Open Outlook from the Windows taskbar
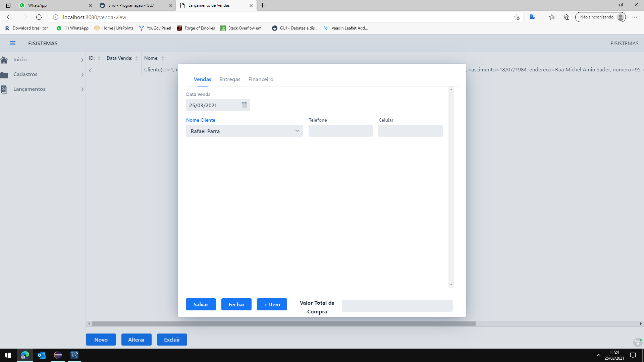 (x=42, y=355)
